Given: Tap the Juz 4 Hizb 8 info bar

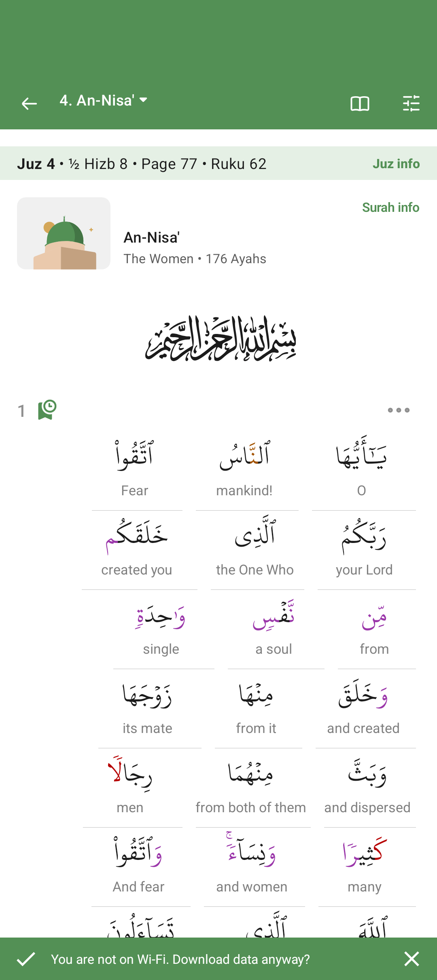Looking at the screenshot, I should [x=218, y=163].
